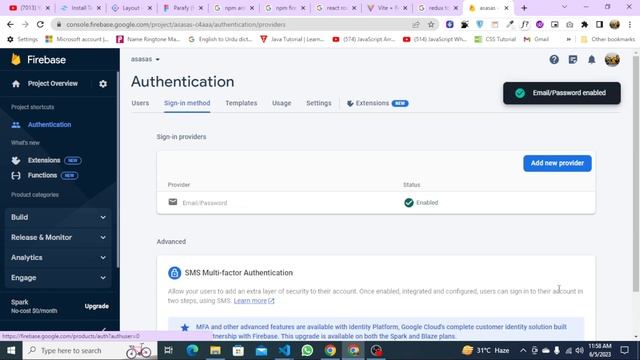Select Authentication people icon in sidebar
Viewport: 640px width, 360px height.
tap(16, 125)
